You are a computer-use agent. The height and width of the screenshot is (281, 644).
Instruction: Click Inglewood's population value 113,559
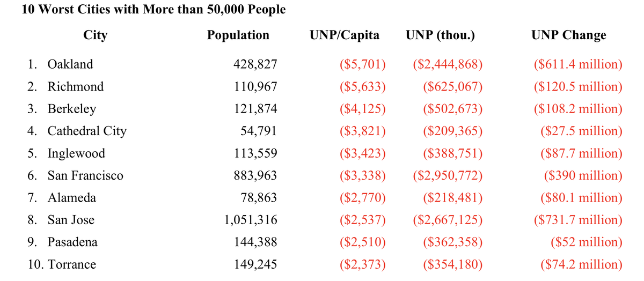click(x=255, y=154)
